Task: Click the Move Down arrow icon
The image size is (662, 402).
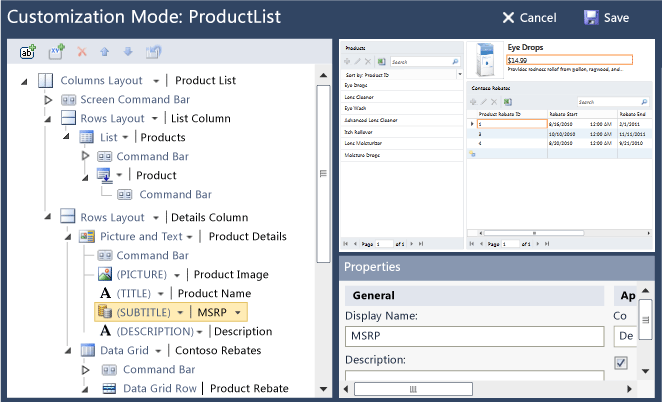Action: (127, 51)
